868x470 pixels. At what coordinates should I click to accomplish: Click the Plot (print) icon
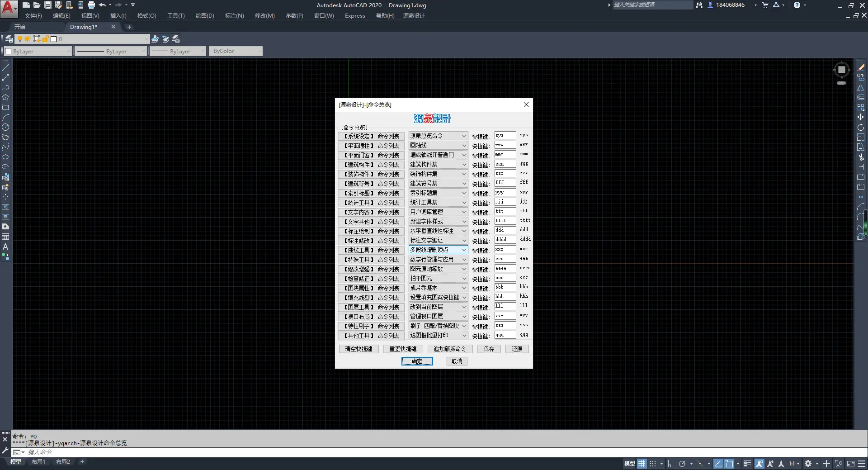click(91, 5)
